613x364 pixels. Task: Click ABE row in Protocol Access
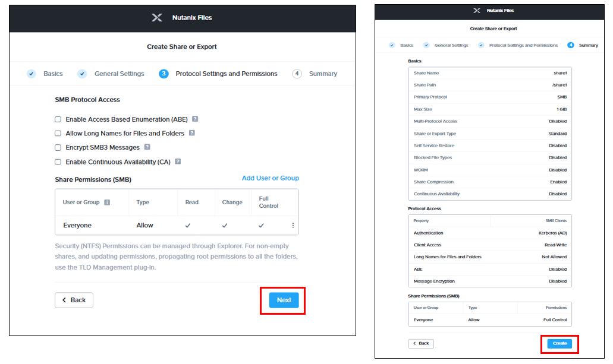490,269
